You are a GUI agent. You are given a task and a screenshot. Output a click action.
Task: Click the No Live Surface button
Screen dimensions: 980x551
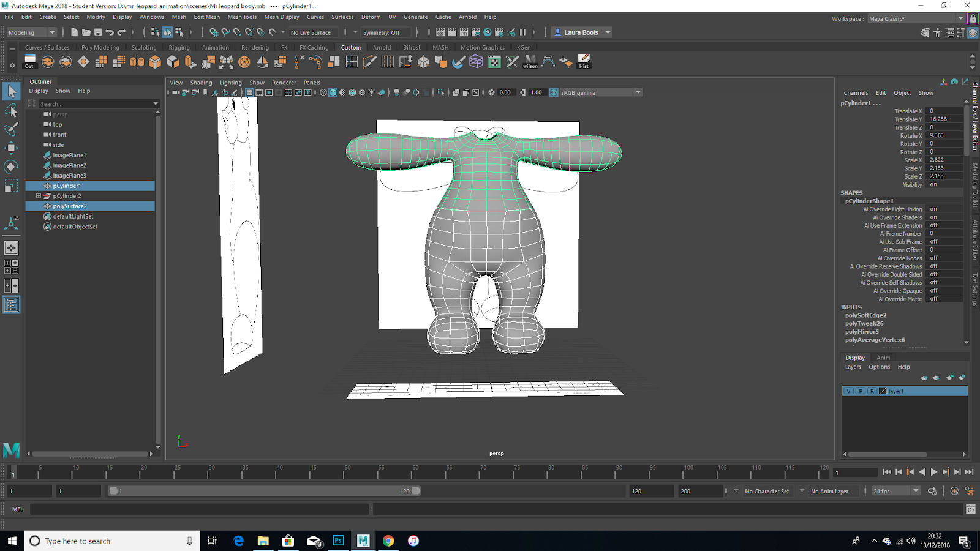[311, 32]
